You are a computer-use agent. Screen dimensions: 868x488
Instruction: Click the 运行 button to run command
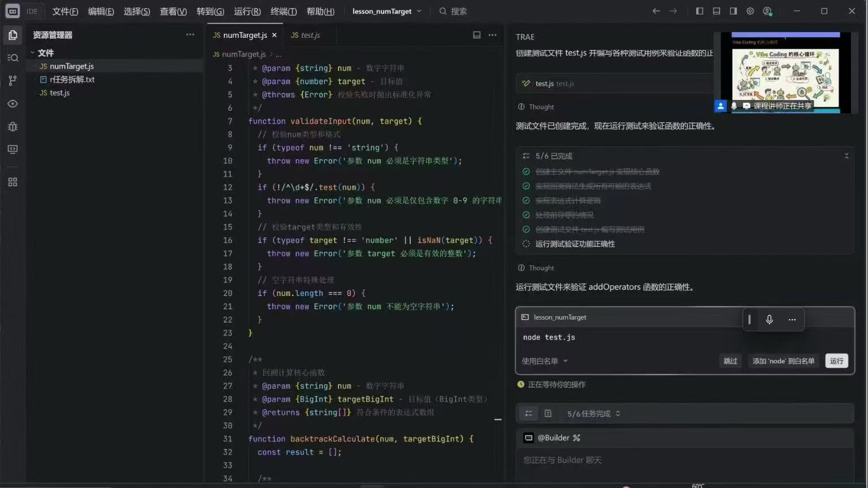click(836, 361)
